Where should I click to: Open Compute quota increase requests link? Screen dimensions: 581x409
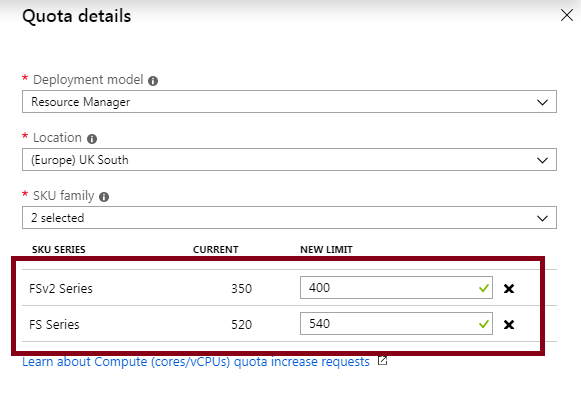point(196,362)
